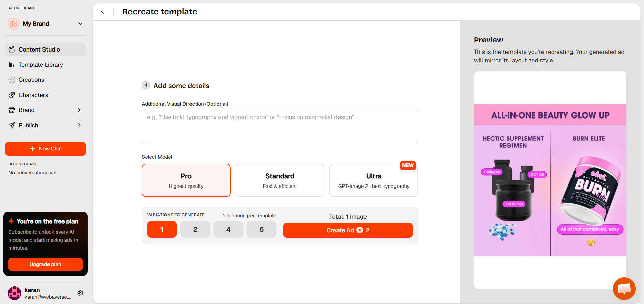Click the My Brand logo icon
Viewport: 644px width, 304px height.
click(x=13, y=24)
